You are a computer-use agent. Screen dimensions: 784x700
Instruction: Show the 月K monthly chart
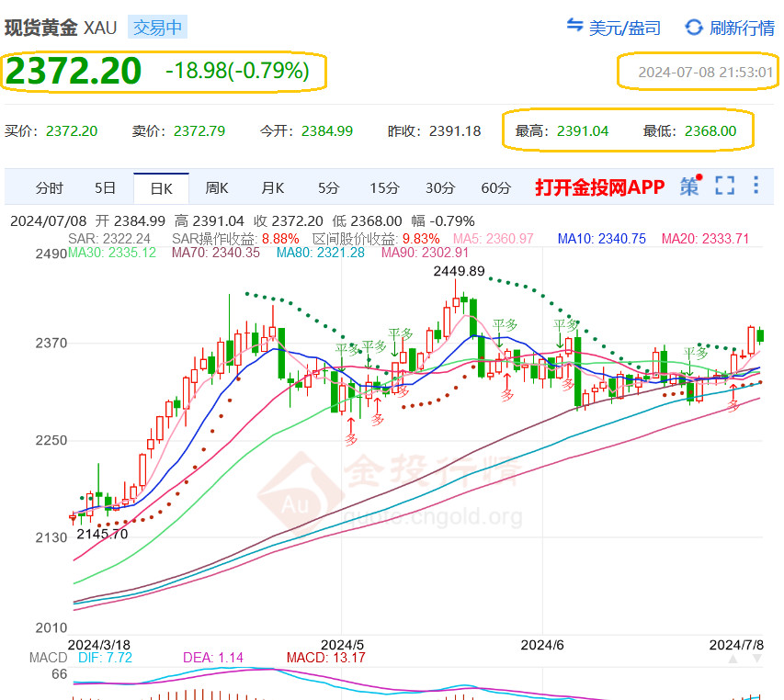point(273,187)
